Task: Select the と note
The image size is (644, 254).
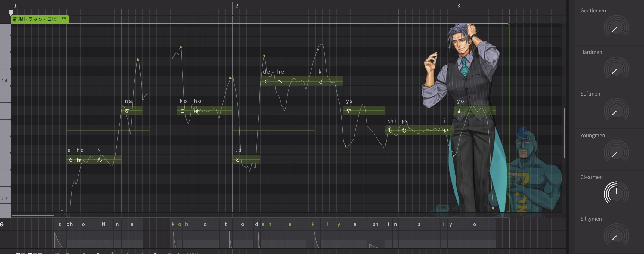Action: (x=246, y=160)
